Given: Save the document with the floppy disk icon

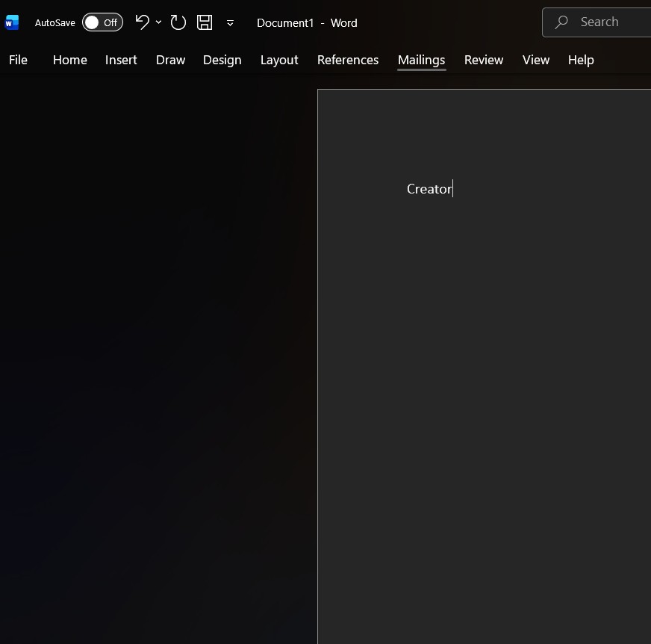Looking at the screenshot, I should pyautogui.click(x=205, y=22).
